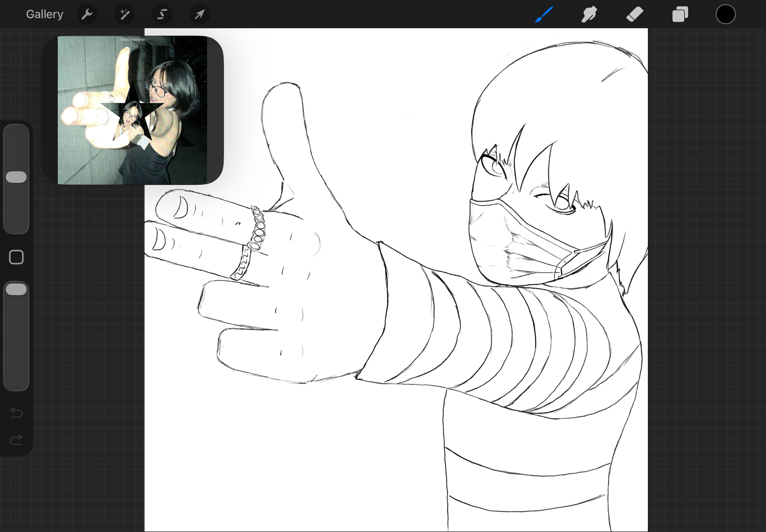This screenshot has width=766, height=532.
Task: Activate the Transform arrow tool
Action: pos(200,14)
